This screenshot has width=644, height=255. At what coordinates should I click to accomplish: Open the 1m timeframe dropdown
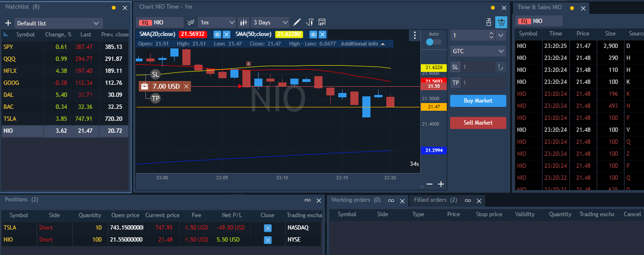point(217,22)
